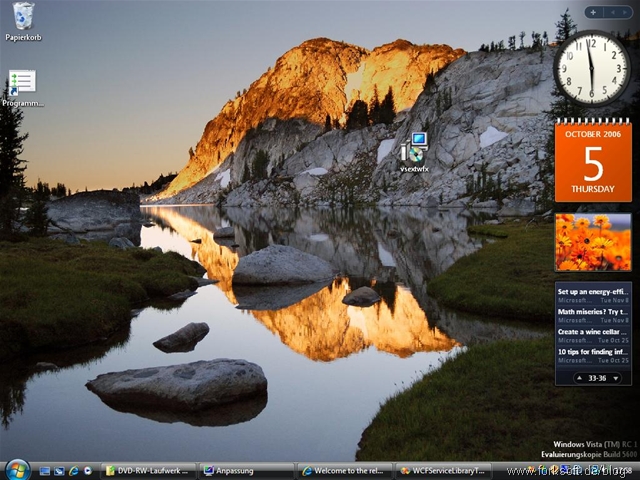Switch to DVD-RW-Laufwerk taskbar window
The width and height of the screenshot is (640, 480).
(x=148, y=471)
